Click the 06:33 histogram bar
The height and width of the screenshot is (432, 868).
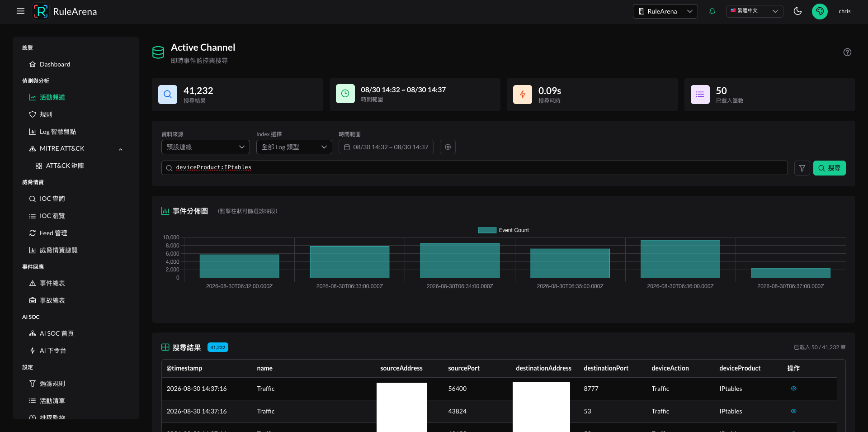[349, 262]
